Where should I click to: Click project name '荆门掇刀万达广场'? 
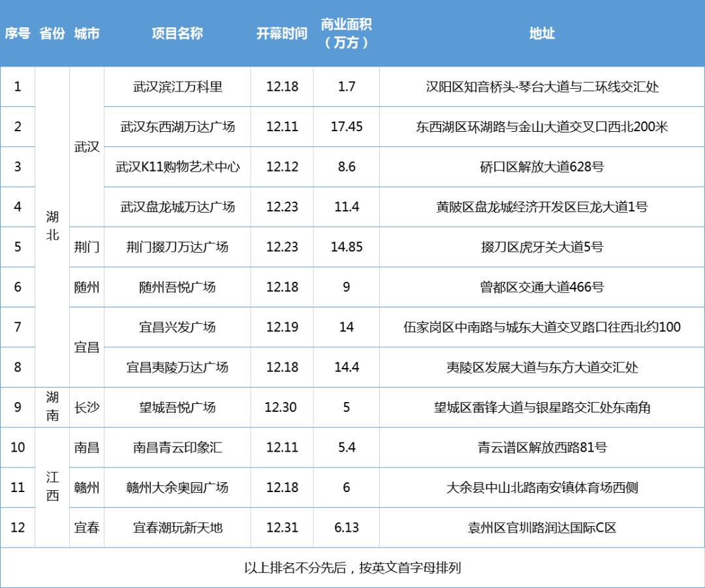tap(178, 247)
